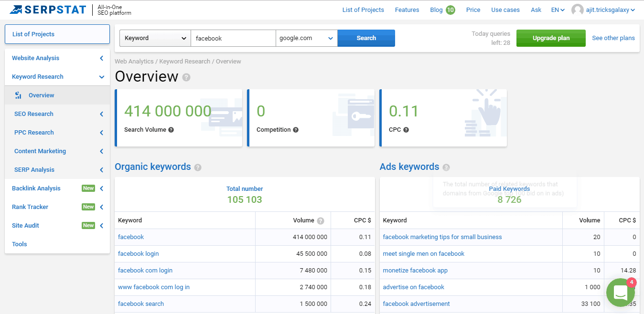The width and height of the screenshot is (644, 314).
Task: Open the Keyword search type dropdown
Action: [x=155, y=38]
